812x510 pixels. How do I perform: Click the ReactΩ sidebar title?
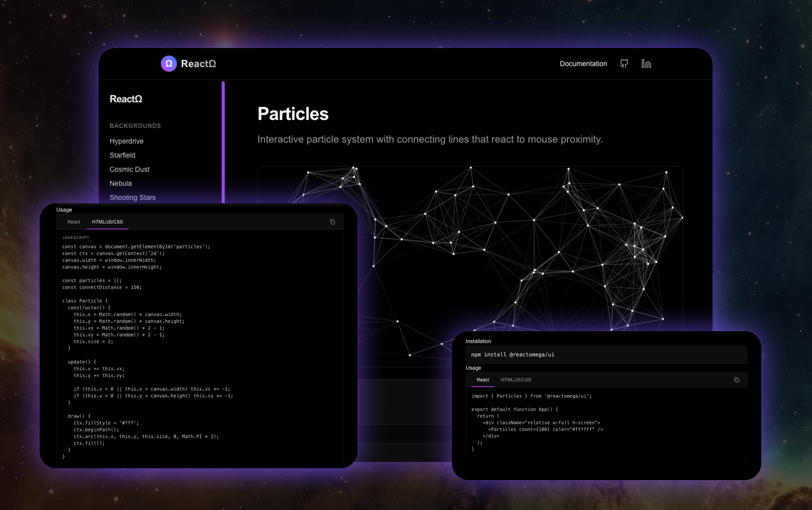(126, 99)
